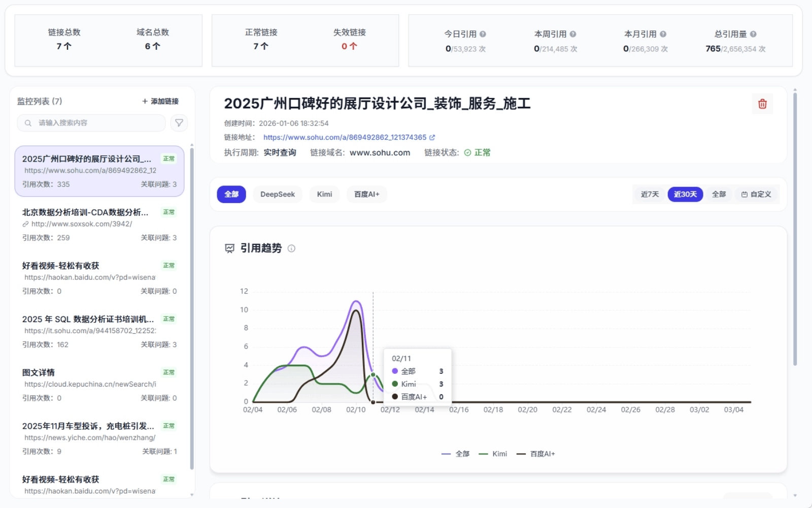Click the chart icon before 引用趋势 title

[229, 248]
